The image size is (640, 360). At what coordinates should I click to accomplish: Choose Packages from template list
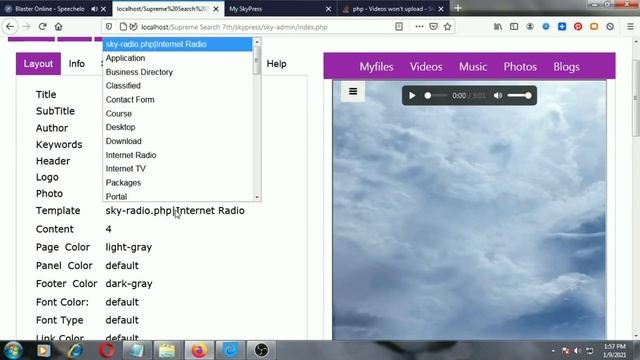point(178,183)
